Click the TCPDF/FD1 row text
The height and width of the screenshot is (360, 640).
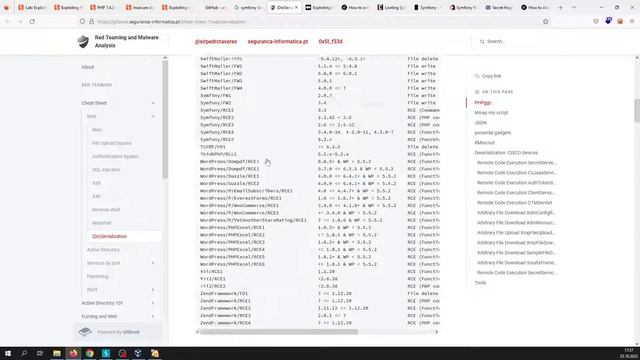(x=213, y=147)
